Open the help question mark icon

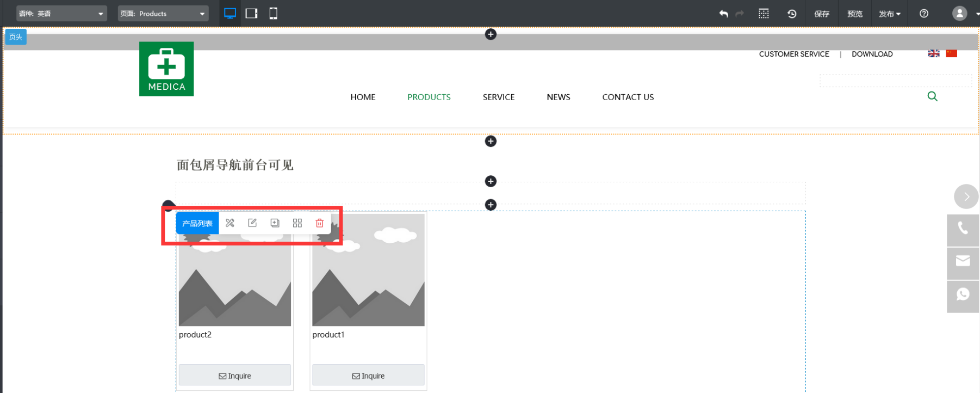click(924, 14)
